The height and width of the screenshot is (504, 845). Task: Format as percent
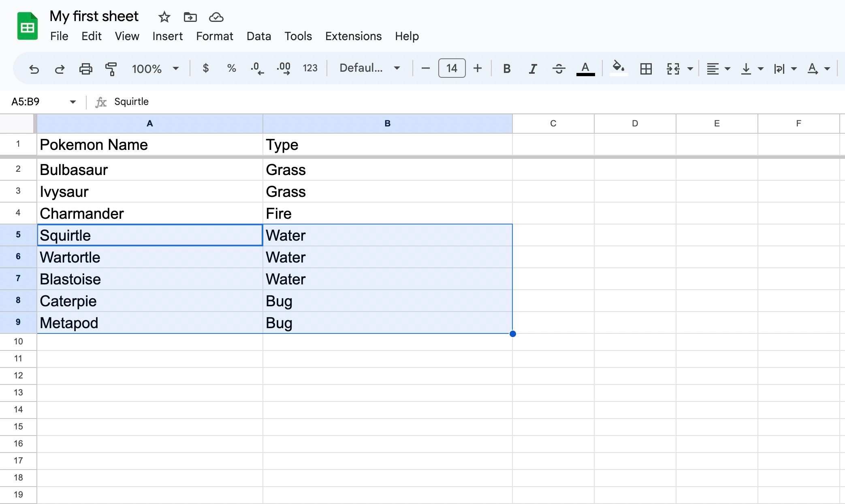[x=231, y=68]
